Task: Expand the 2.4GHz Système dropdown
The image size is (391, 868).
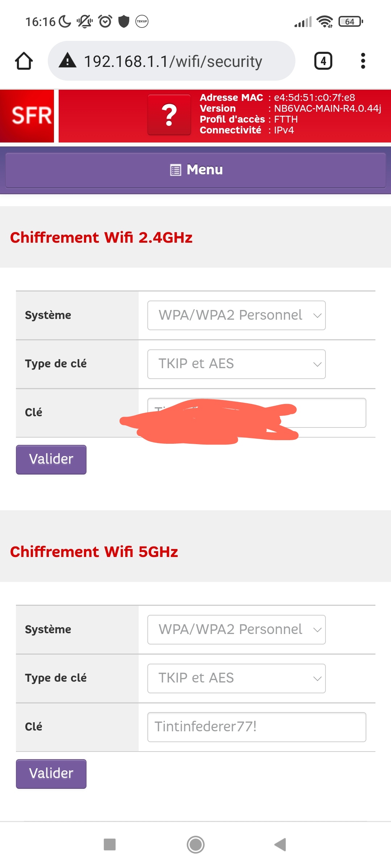Action: (236, 315)
